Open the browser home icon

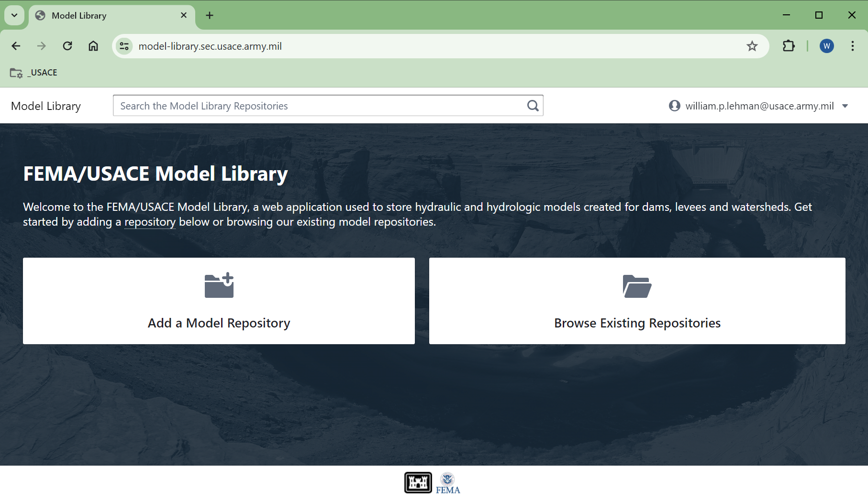pyautogui.click(x=93, y=46)
